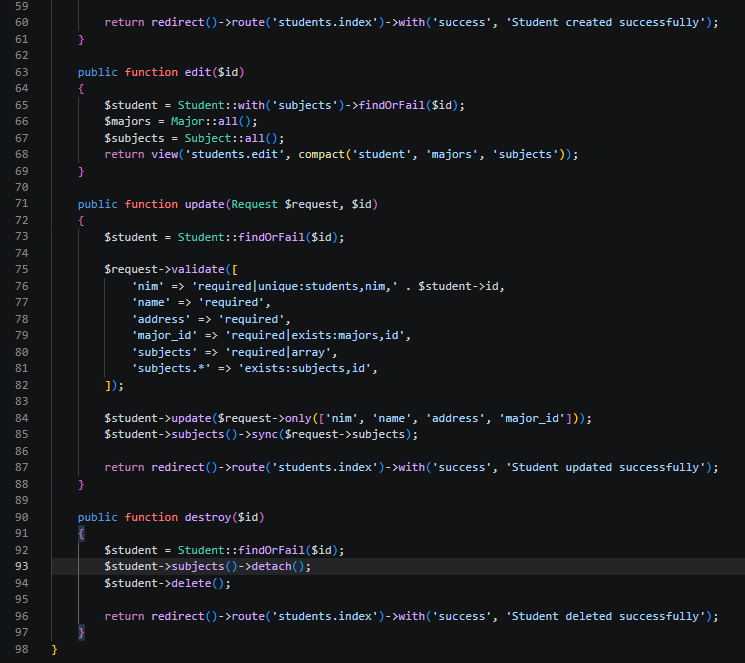Image resolution: width=745 pixels, height=663 pixels.
Task: Click 'Student deleted successfully' string
Action: (606, 616)
